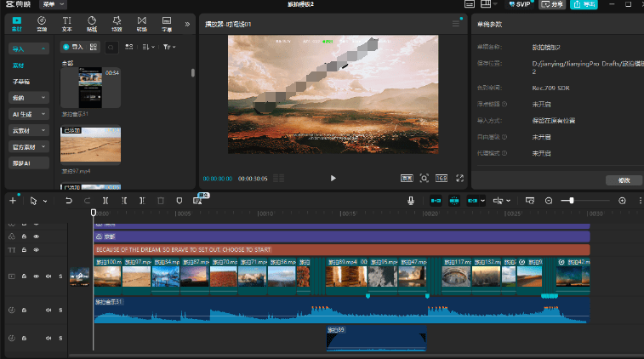The image size is (644, 359).
Task: Click the timeline zoom-out minus icon
Action: pos(549,201)
